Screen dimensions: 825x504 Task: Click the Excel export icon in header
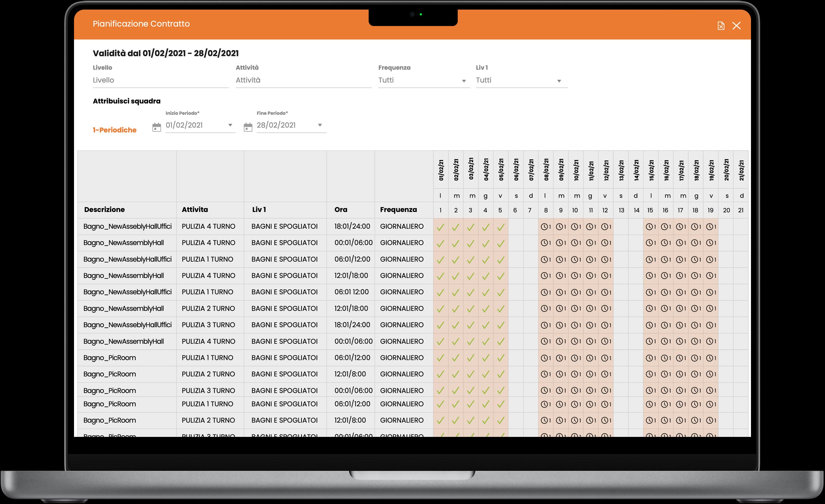721,26
